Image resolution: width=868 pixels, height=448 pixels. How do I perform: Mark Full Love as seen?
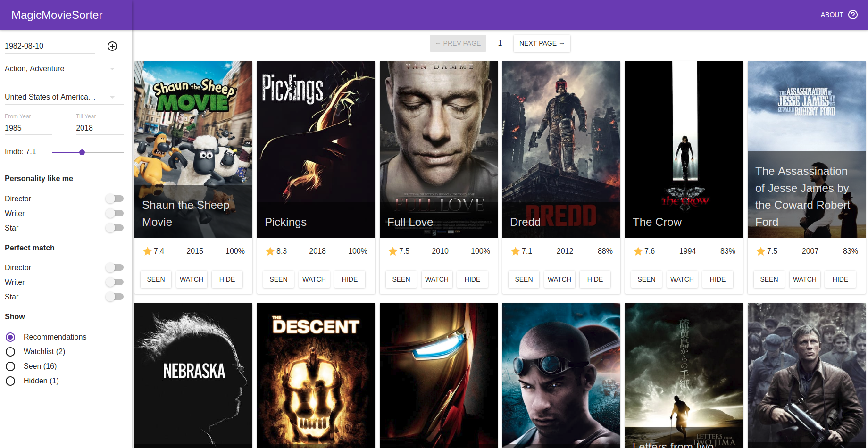tap(401, 279)
